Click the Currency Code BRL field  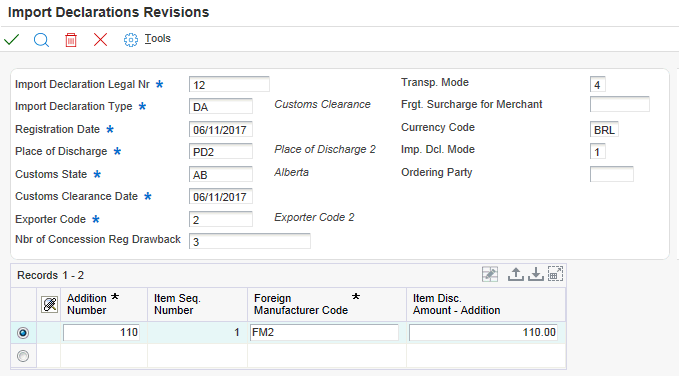pyautogui.click(x=604, y=129)
